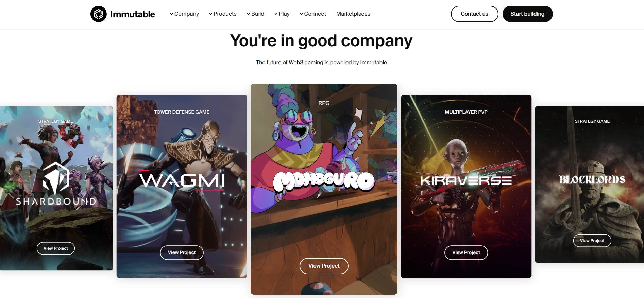Click the Contact us button
Image resolution: width=644 pixels, height=298 pixels.
point(474,14)
